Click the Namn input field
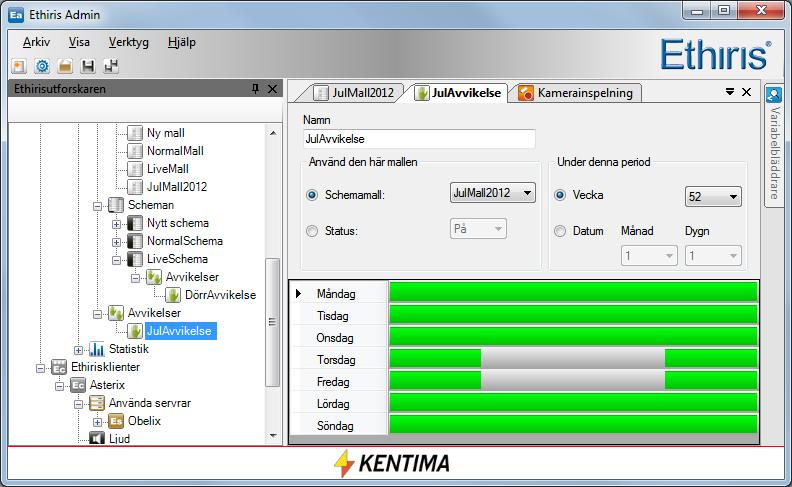 419,139
